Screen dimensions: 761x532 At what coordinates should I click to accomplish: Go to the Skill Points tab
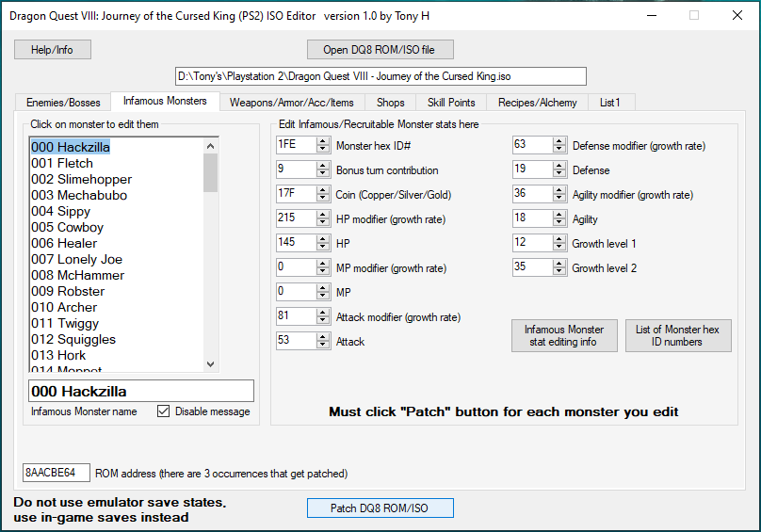click(452, 102)
